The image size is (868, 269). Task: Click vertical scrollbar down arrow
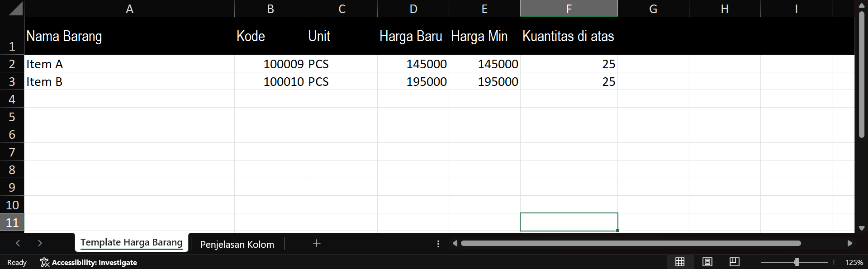pyautogui.click(x=861, y=228)
